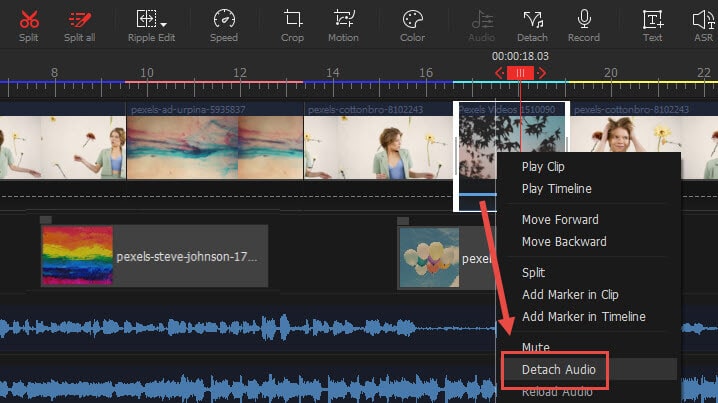
Task: Open the Color adjustment tool
Action: coord(412,24)
